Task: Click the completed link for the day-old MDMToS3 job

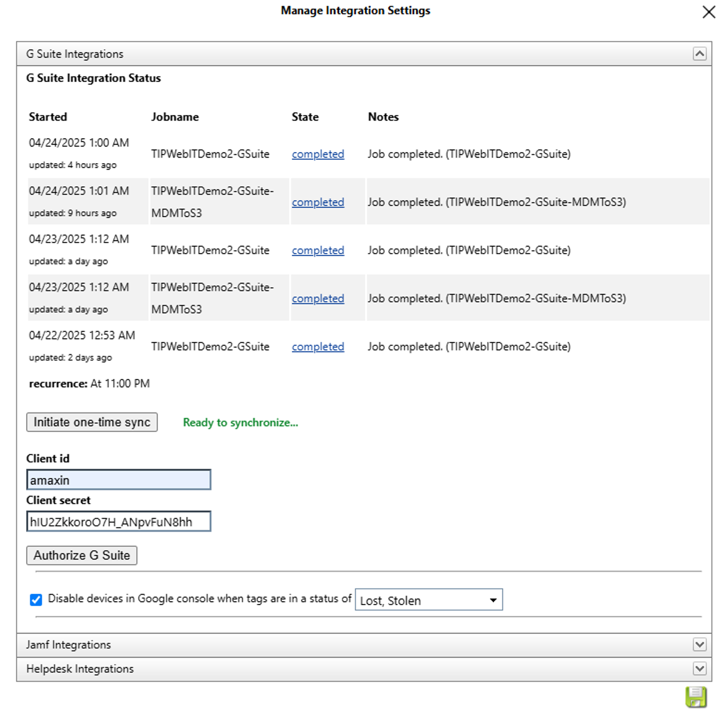Action: click(x=317, y=298)
